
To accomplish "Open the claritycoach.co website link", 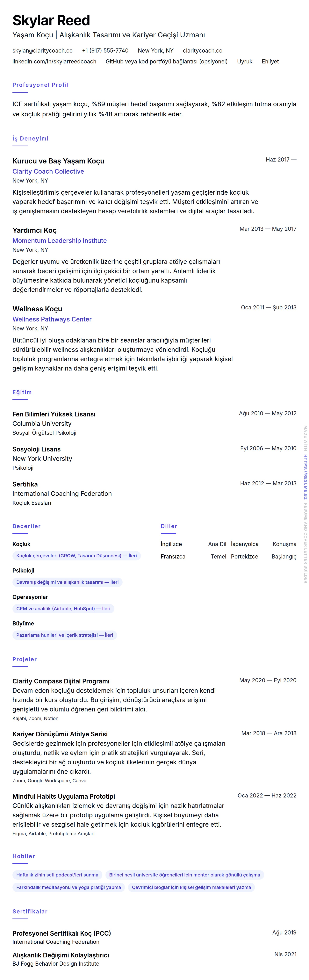I will coord(202,51).
